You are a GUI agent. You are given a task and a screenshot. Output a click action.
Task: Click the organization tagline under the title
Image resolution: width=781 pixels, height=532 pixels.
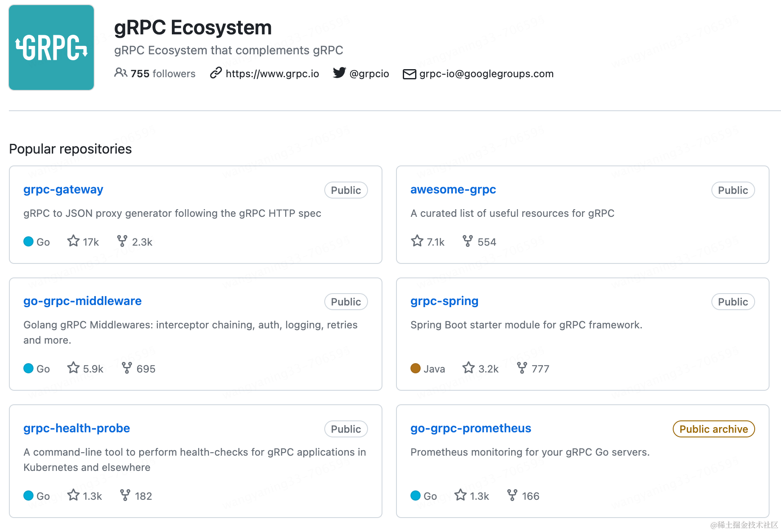[x=228, y=50]
